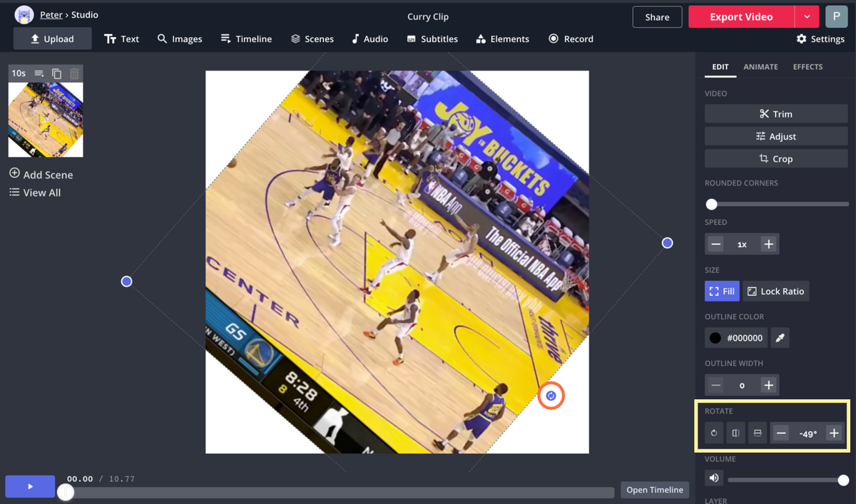The image size is (856, 504).
Task: Open the P user account menu
Action: (836, 17)
